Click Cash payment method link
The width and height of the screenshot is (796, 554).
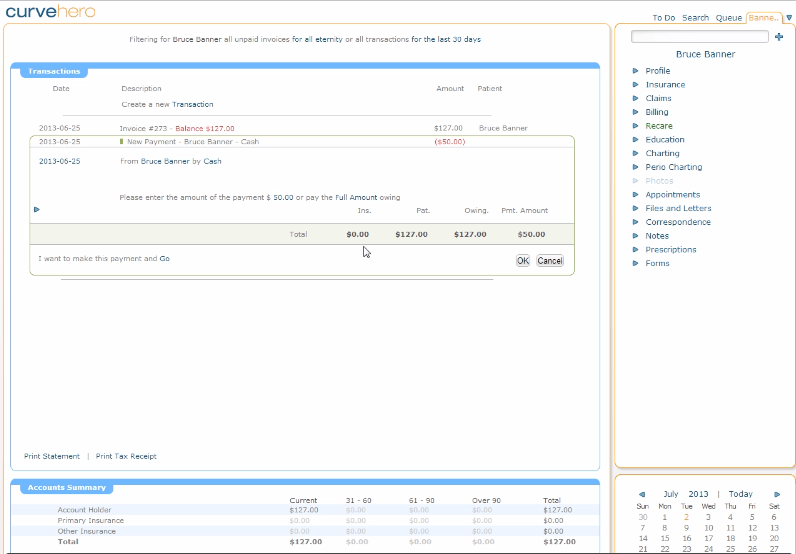212,161
